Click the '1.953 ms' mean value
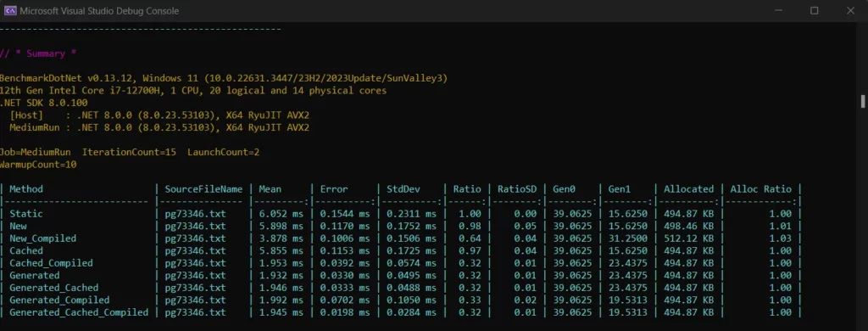868x331 pixels. coord(281,263)
